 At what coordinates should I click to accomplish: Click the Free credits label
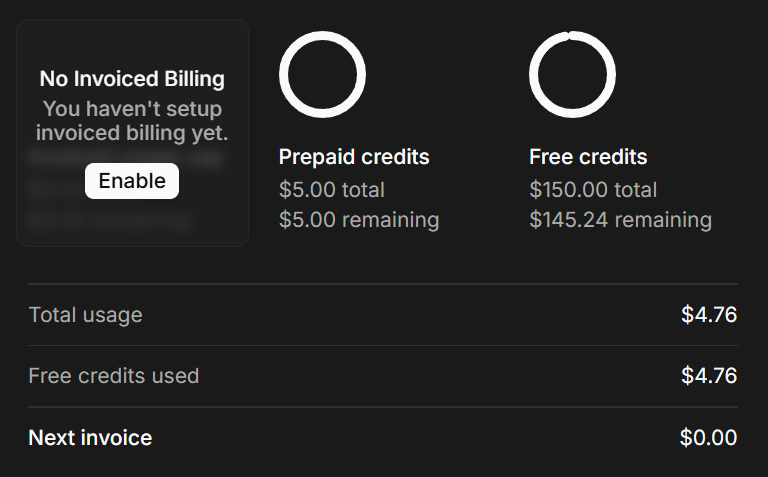click(x=588, y=157)
